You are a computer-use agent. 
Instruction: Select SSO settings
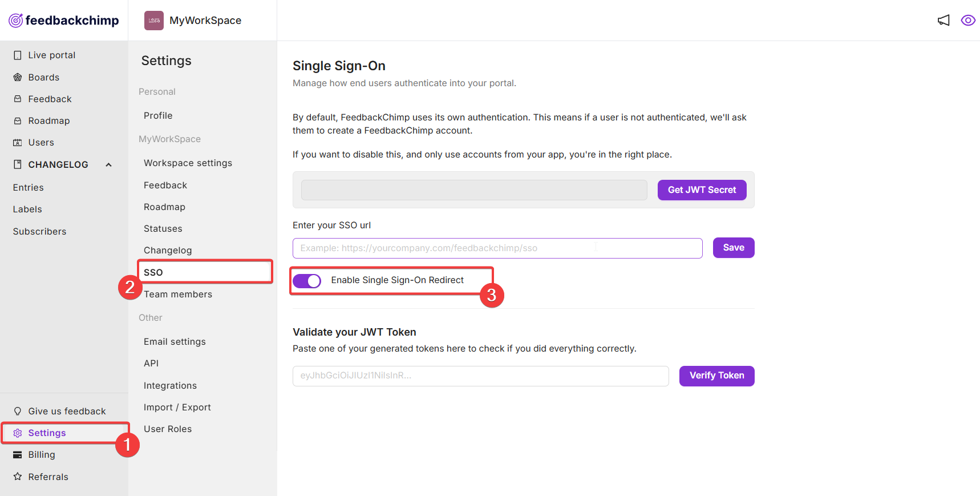pos(153,272)
